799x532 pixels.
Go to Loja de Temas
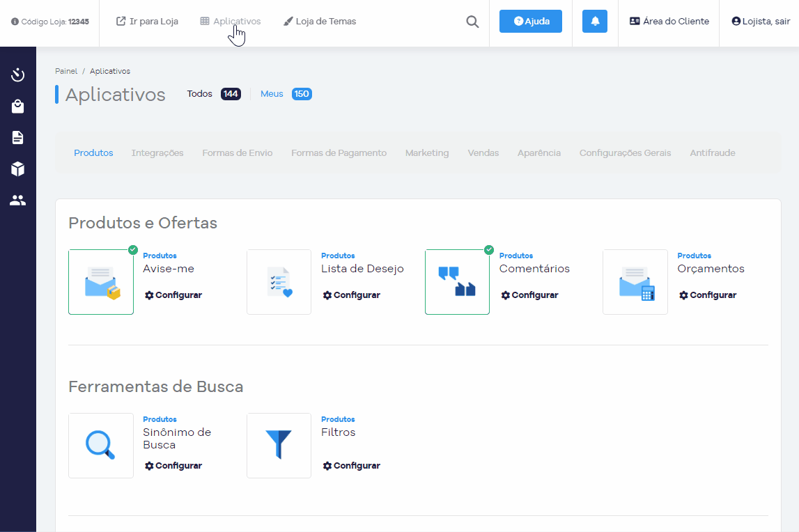pos(320,22)
